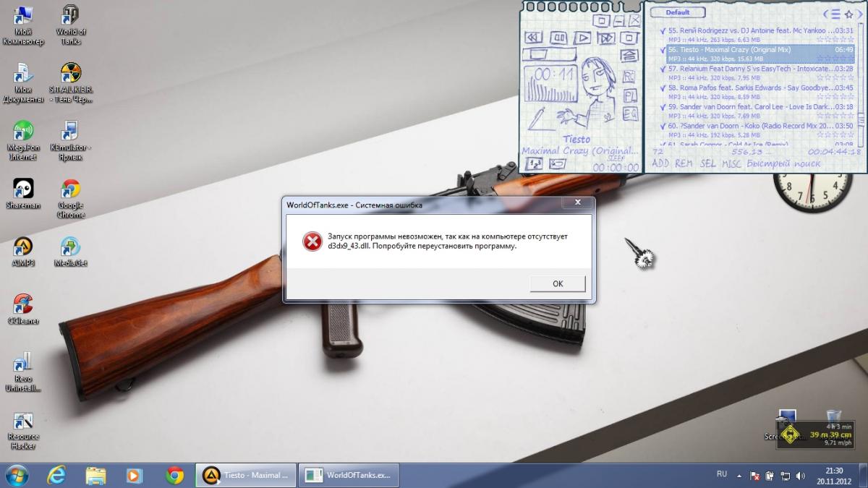Show hidden tray icons arrow
Screen dimensions: 868x488
739,476
